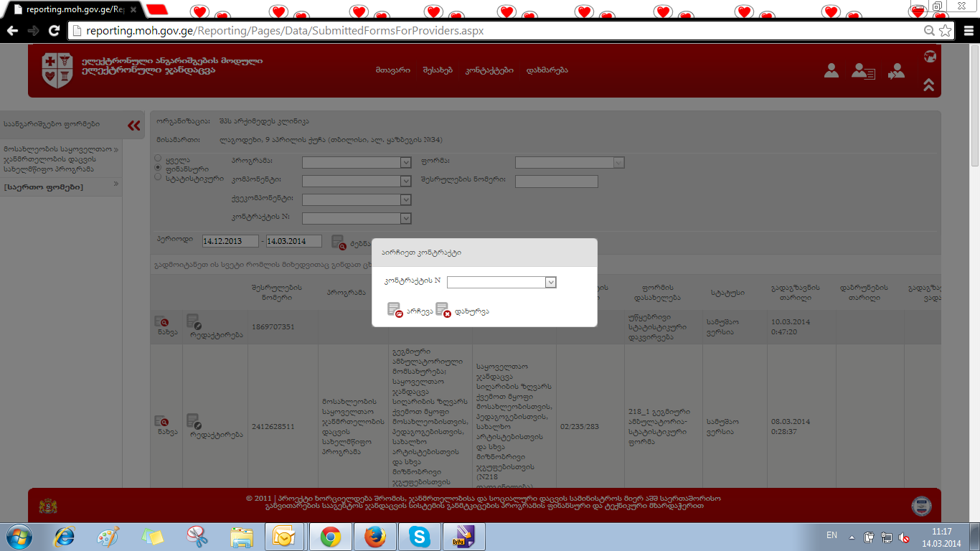
Task: Open Skype from the taskbar
Action: click(x=419, y=536)
